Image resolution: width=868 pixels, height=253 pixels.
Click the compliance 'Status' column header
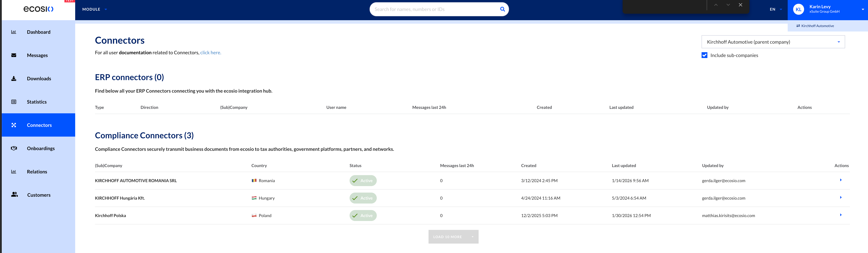[355, 166]
